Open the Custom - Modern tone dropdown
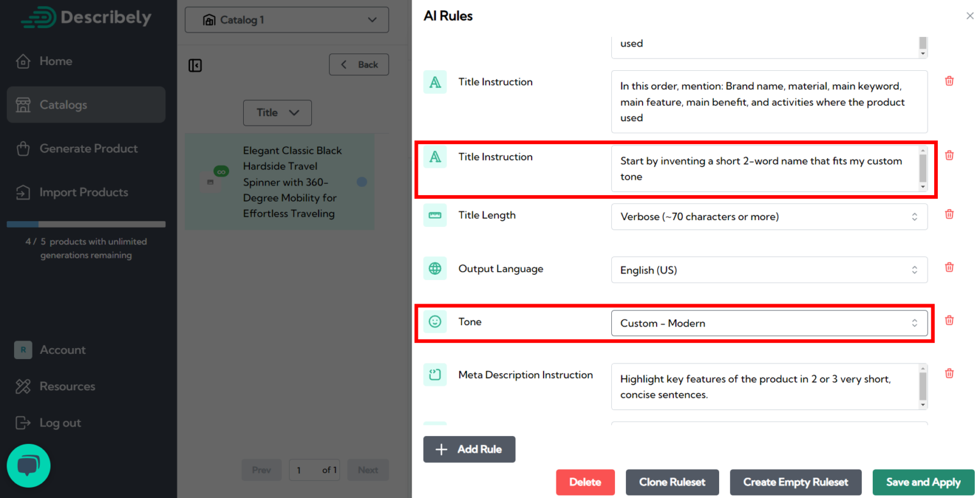The width and height of the screenshot is (980, 498). (x=769, y=323)
